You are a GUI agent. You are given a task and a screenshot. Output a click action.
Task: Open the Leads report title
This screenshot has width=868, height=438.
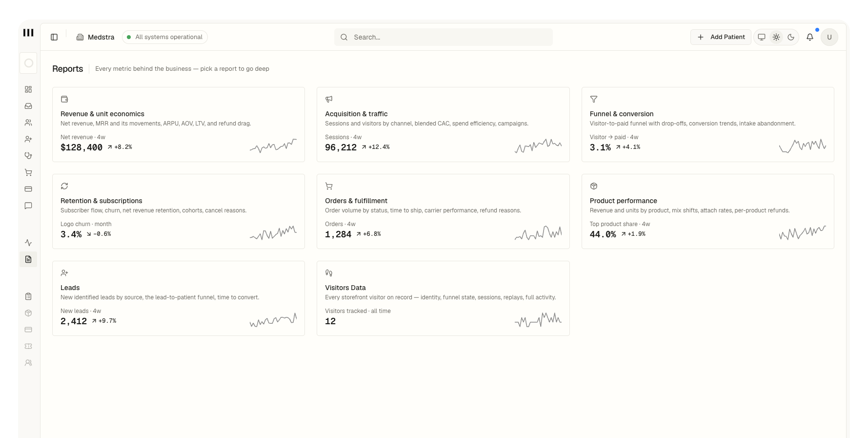click(x=70, y=288)
